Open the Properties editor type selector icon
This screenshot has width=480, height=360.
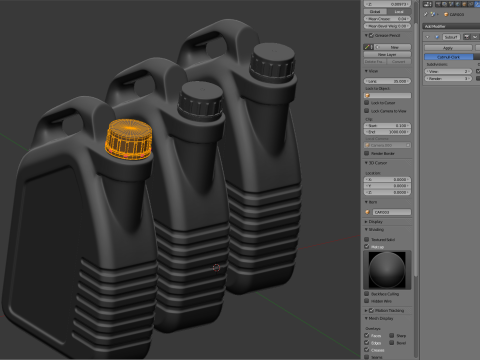(x=428, y=4)
